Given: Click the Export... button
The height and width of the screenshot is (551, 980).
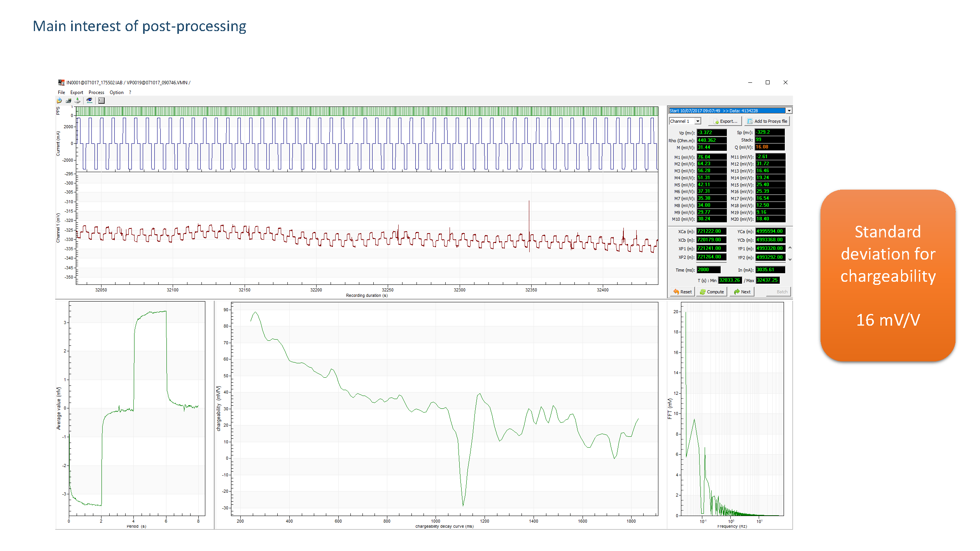Looking at the screenshot, I should [x=725, y=121].
